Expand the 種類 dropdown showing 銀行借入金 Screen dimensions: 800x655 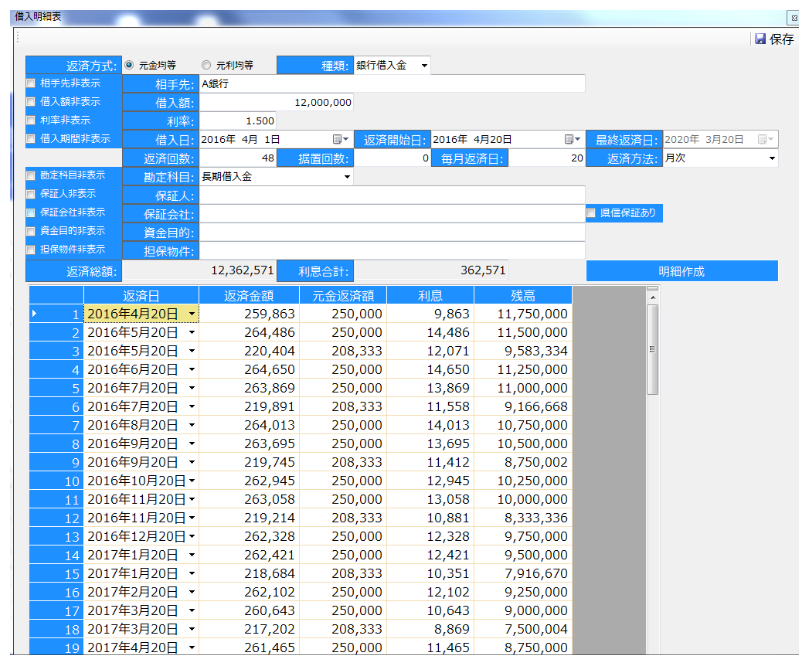click(424, 66)
